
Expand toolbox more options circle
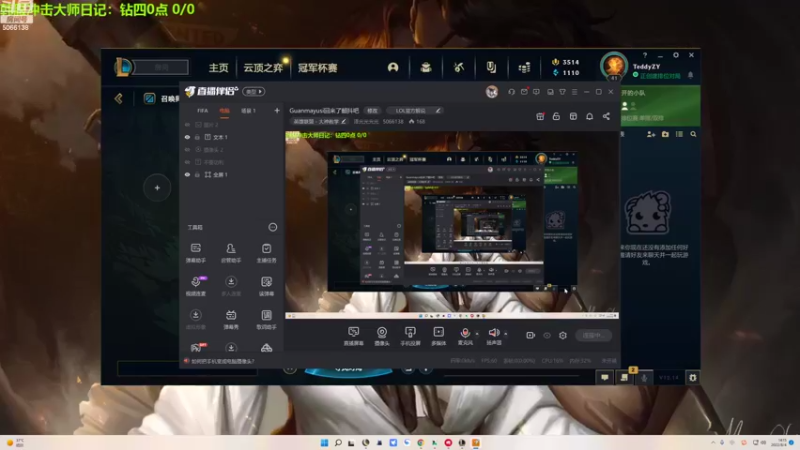273,227
